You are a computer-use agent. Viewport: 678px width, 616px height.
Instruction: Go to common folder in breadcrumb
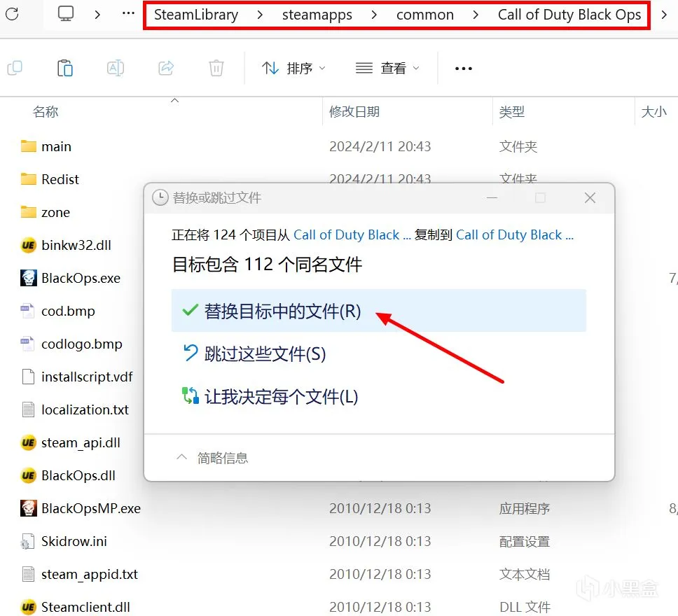[x=424, y=15]
